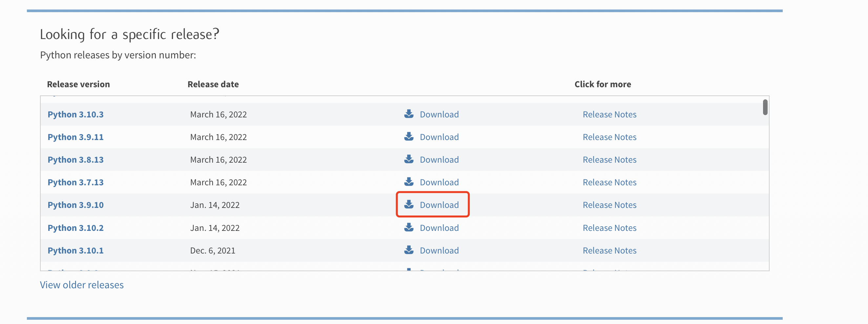
Task: Click Download text for Python 3.7.13
Action: click(x=439, y=182)
